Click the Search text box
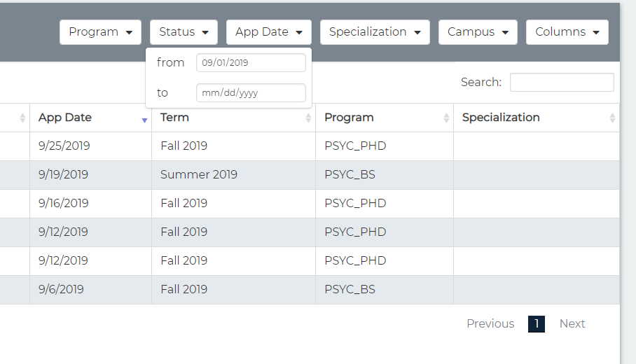636x364 pixels. [562, 83]
